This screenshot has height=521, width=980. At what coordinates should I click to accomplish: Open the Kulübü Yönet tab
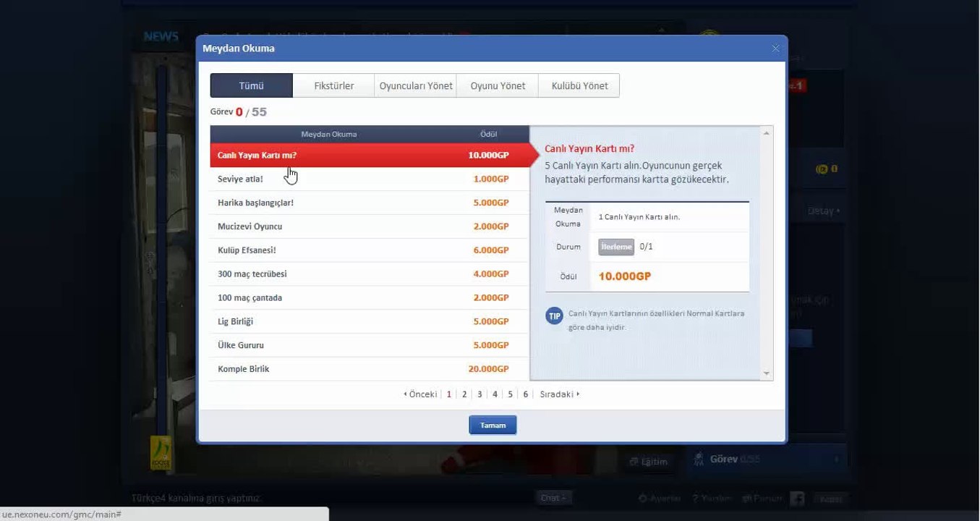(x=579, y=85)
